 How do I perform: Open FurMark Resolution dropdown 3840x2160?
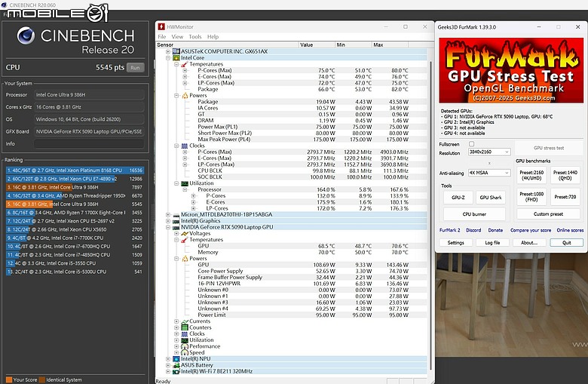pos(489,152)
